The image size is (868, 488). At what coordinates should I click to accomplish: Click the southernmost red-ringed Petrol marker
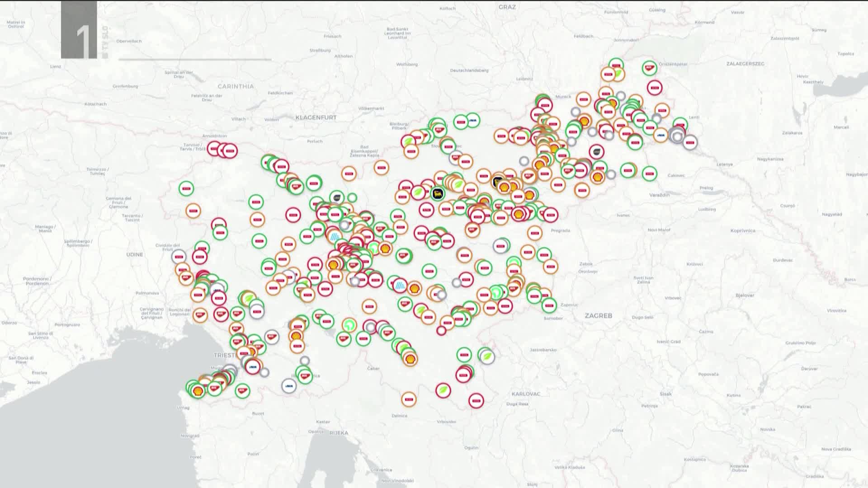[x=476, y=400]
